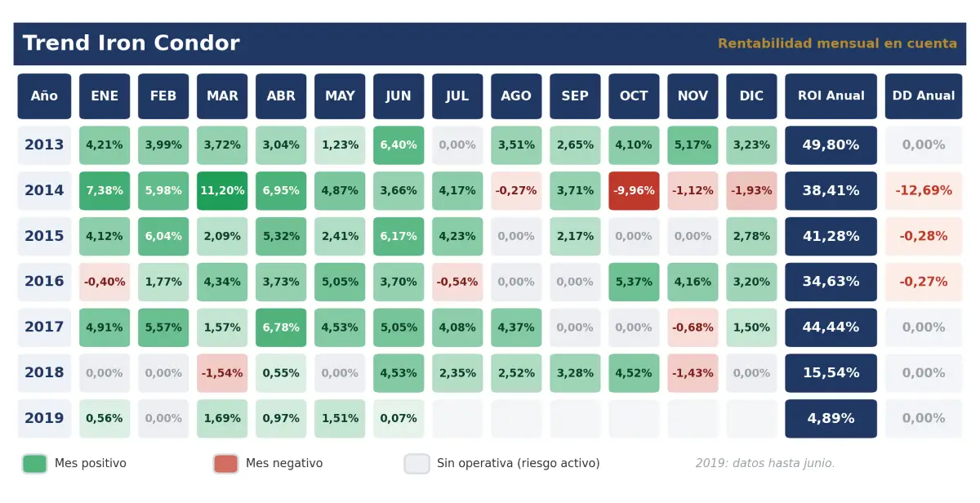Click the 'Rentabilidad mensual en cuenta' subtitle

point(837,44)
